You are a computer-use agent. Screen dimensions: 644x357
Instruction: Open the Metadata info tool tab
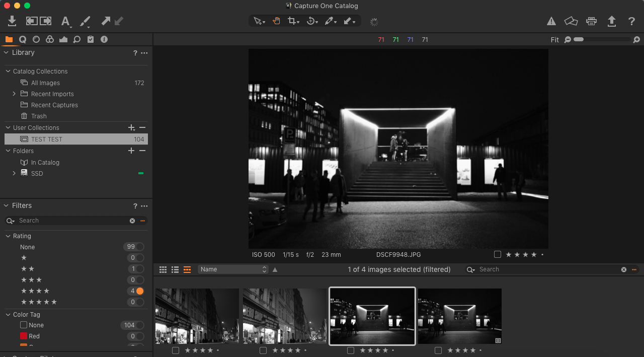click(104, 39)
